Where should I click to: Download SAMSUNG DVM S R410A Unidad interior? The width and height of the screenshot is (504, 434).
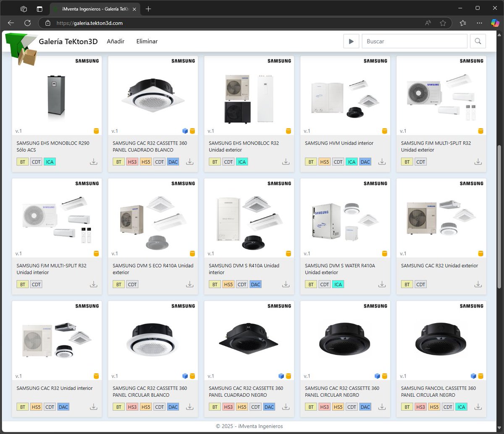(x=286, y=284)
